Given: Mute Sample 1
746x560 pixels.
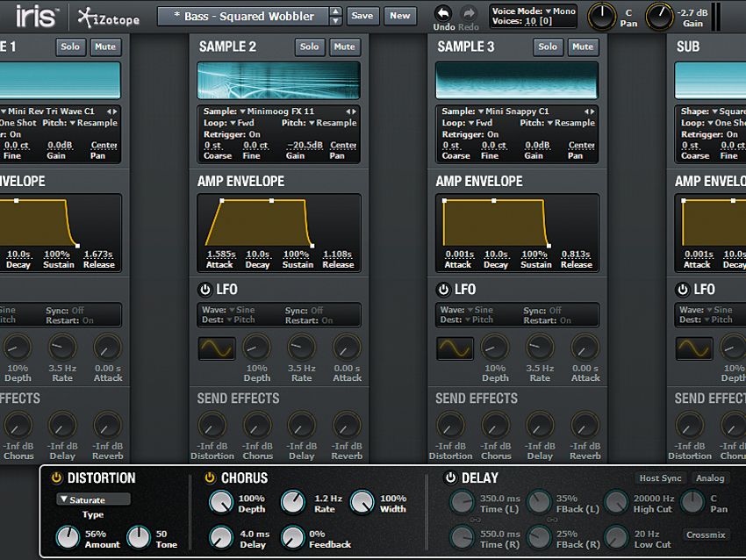Looking at the screenshot, I should (x=105, y=47).
